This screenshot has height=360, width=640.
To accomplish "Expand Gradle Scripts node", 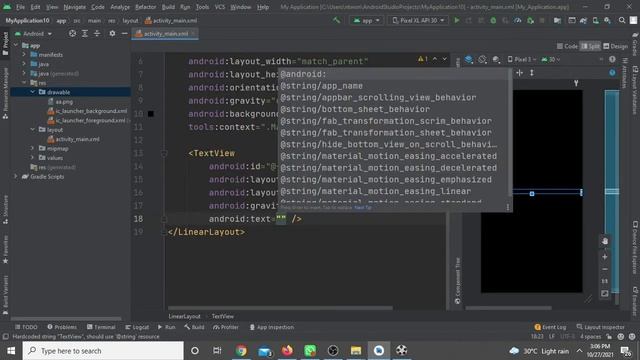I will [x=16, y=176].
